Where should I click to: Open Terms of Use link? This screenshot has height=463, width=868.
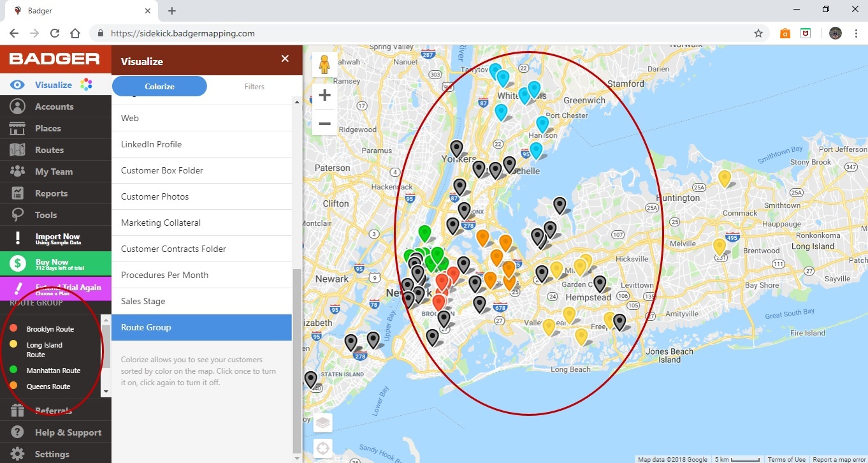click(786, 459)
